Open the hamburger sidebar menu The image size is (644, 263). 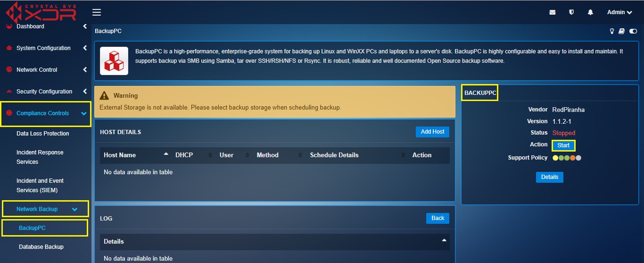[96, 12]
